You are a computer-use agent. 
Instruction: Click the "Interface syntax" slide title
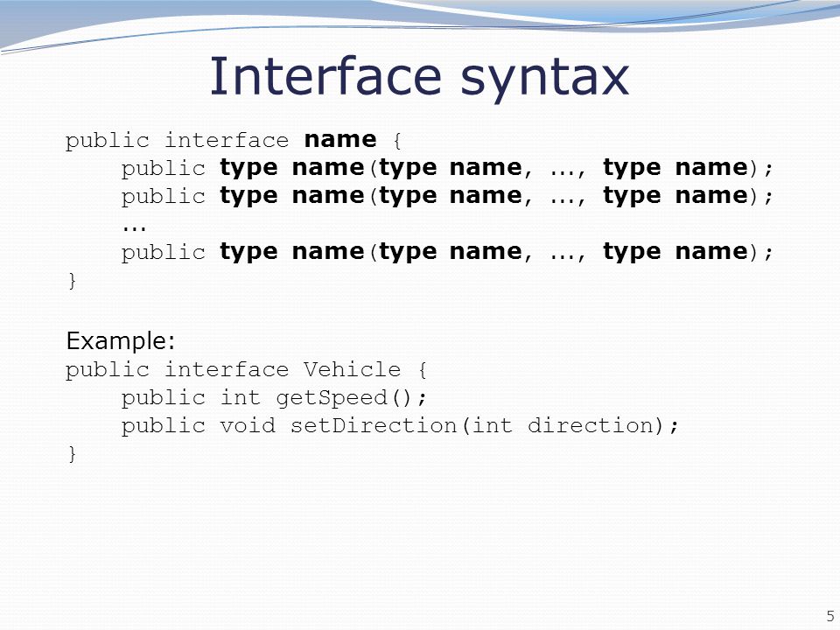coord(419,78)
